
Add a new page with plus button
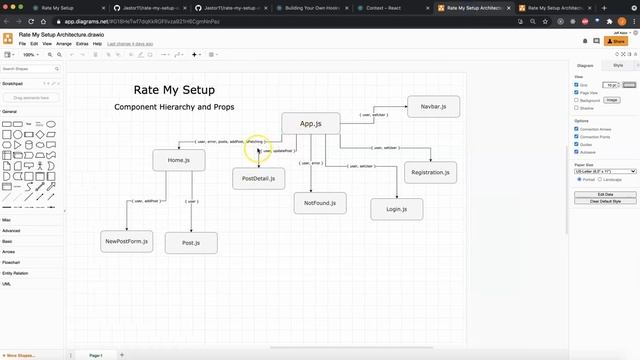[x=122, y=355]
